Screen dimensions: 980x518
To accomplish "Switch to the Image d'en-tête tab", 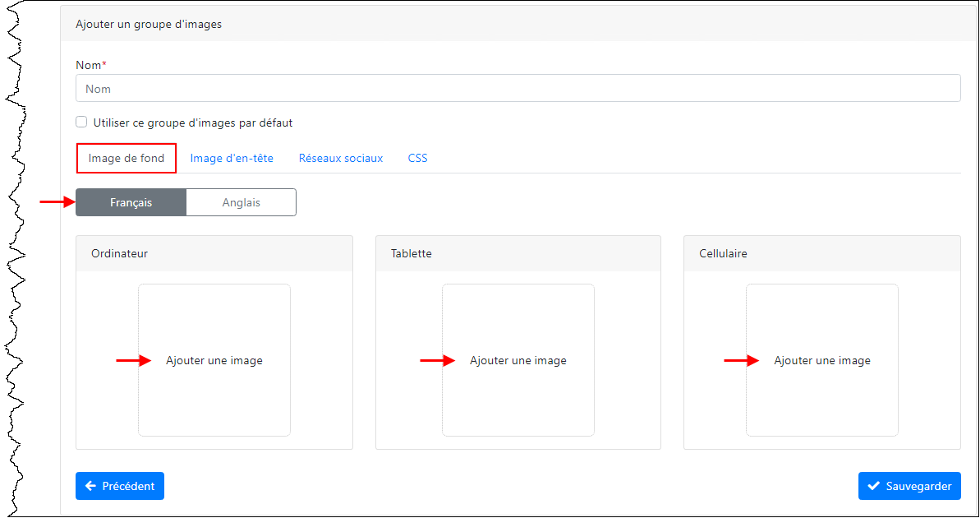I will coord(231,157).
